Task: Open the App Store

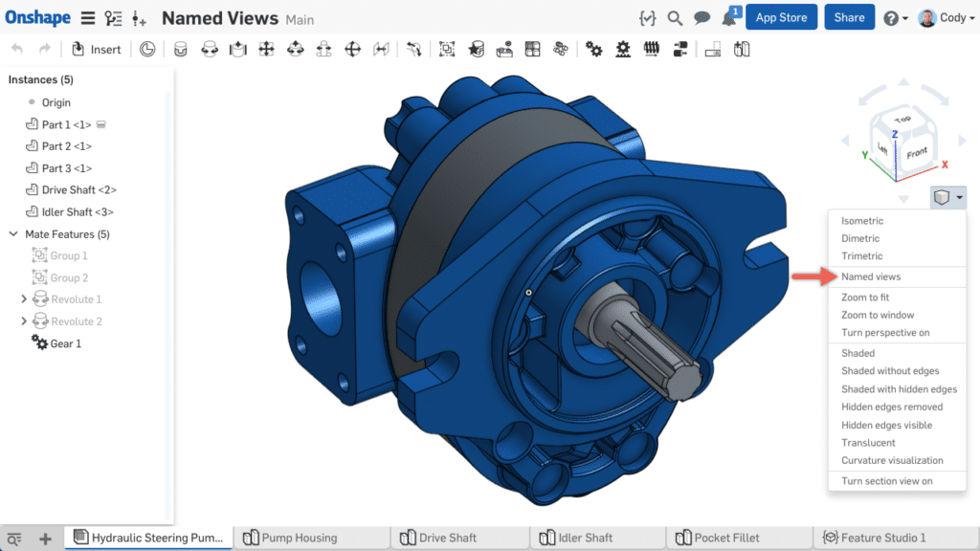Action: pos(781,17)
